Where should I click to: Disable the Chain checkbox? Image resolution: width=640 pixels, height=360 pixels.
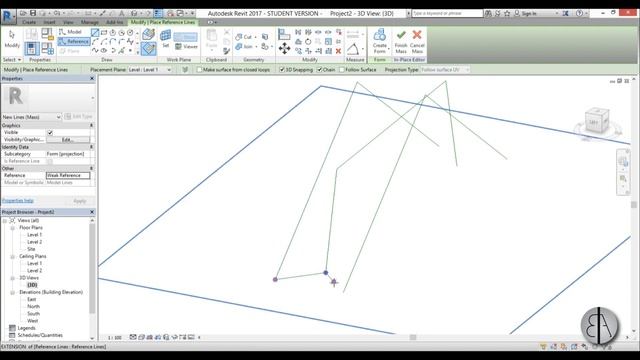tap(320, 70)
